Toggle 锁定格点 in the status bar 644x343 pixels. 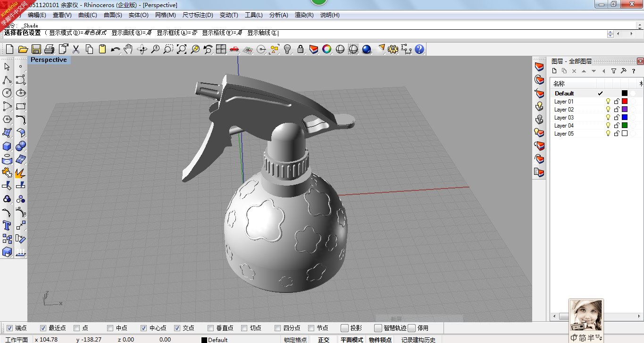(295, 340)
